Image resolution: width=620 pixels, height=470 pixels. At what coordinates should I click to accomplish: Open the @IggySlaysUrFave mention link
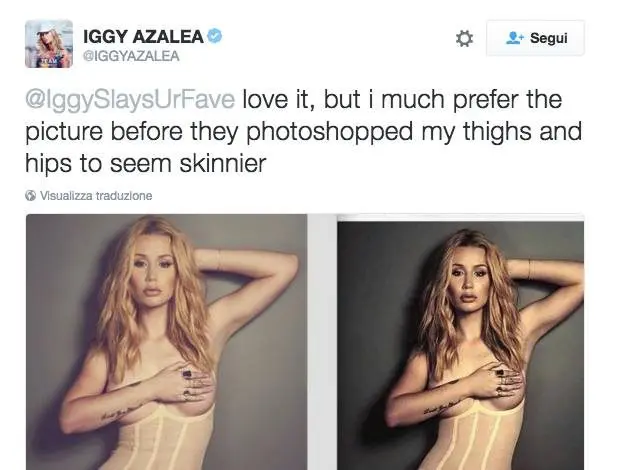(x=130, y=100)
